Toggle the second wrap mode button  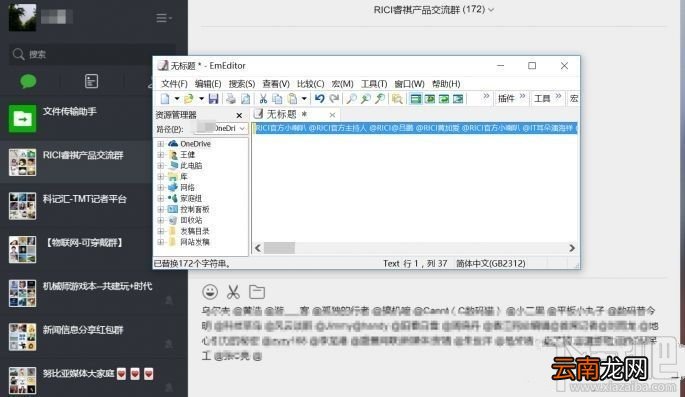(430, 99)
